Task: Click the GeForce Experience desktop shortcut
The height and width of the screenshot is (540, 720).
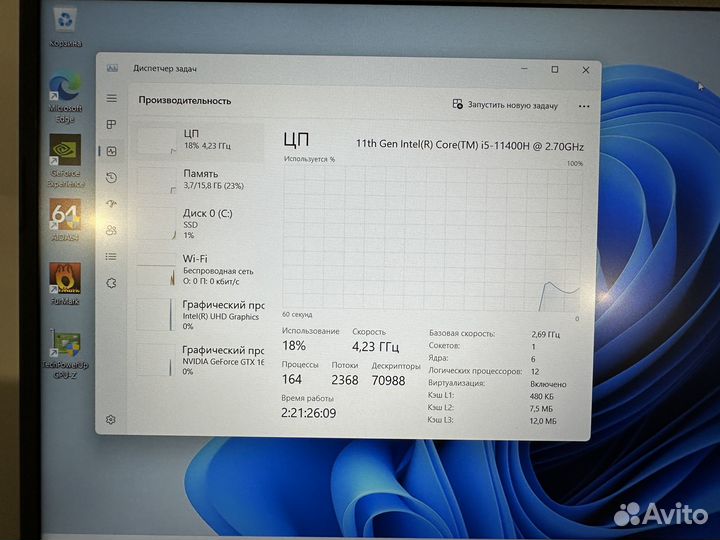Action: pyautogui.click(x=66, y=161)
